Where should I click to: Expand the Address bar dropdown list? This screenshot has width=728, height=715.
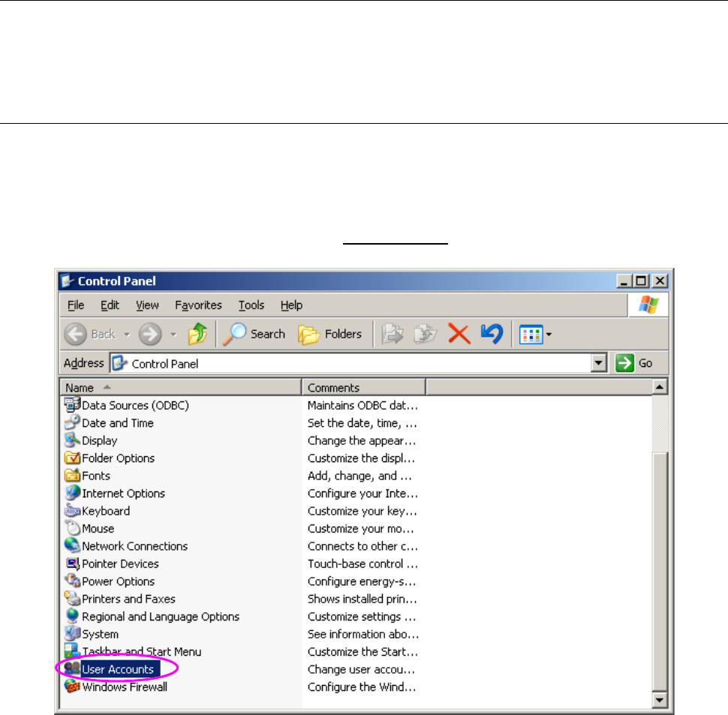click(598, 363)
